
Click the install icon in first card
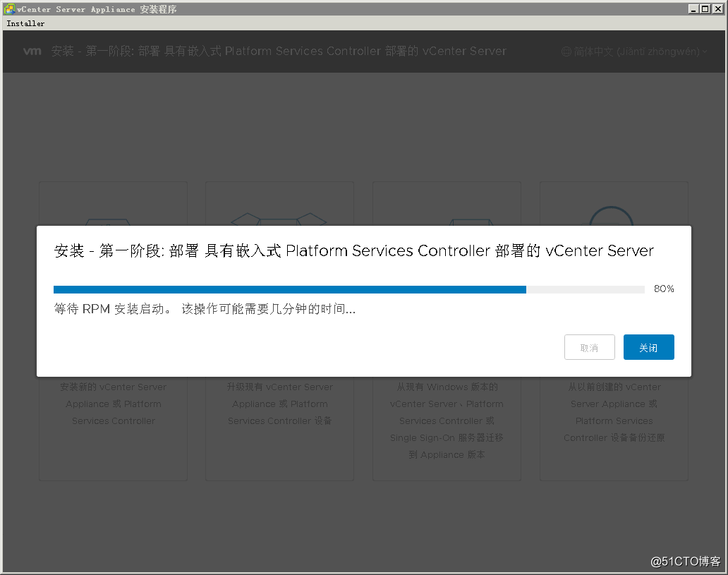[x=108, y=222]
